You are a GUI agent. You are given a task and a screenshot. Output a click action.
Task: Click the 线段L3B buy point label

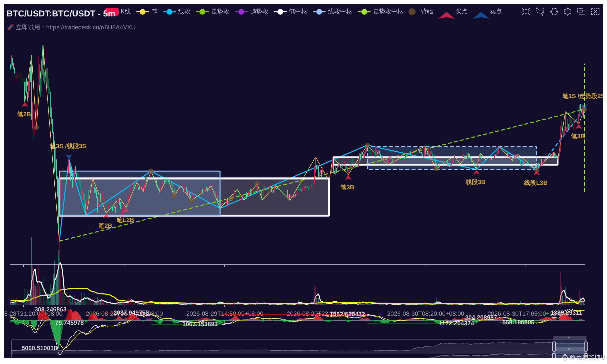(535, 183)
